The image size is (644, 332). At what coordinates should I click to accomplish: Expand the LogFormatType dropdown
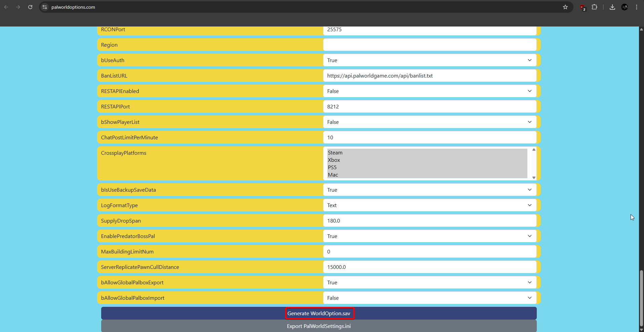tap(430, 205)
